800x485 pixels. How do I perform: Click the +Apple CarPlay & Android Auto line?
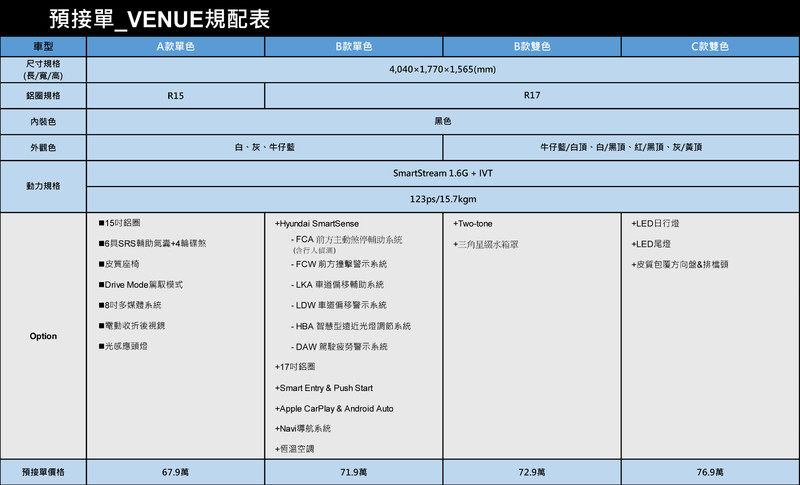pyautogui.click(x=334, y=409)
